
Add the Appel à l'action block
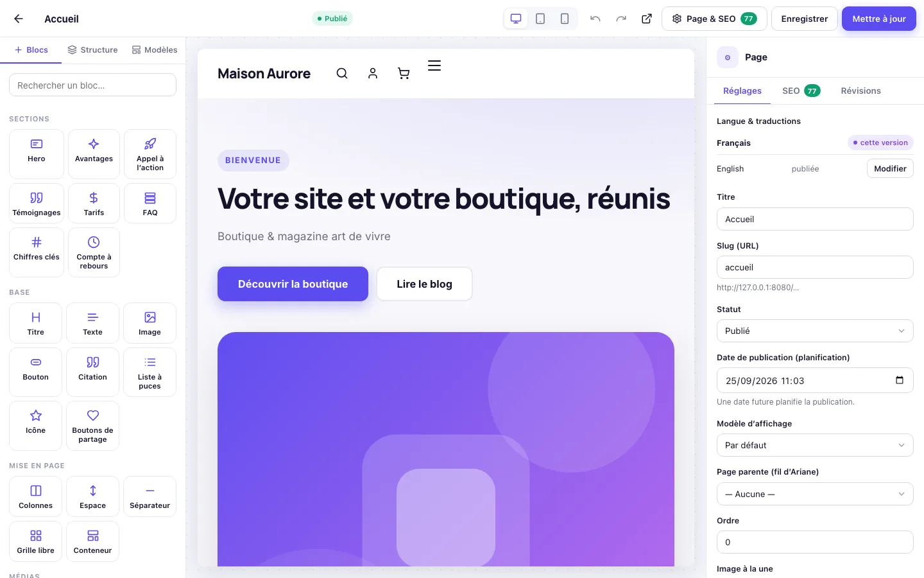(150, 154)
